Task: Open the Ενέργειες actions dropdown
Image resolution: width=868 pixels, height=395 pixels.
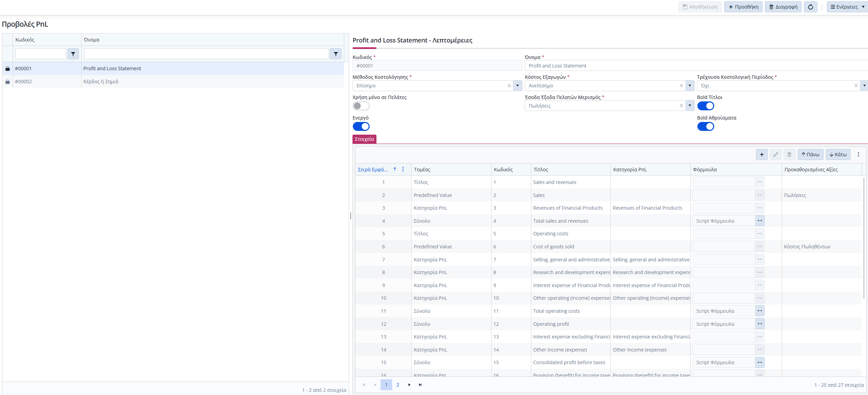Action: point(847,7)
